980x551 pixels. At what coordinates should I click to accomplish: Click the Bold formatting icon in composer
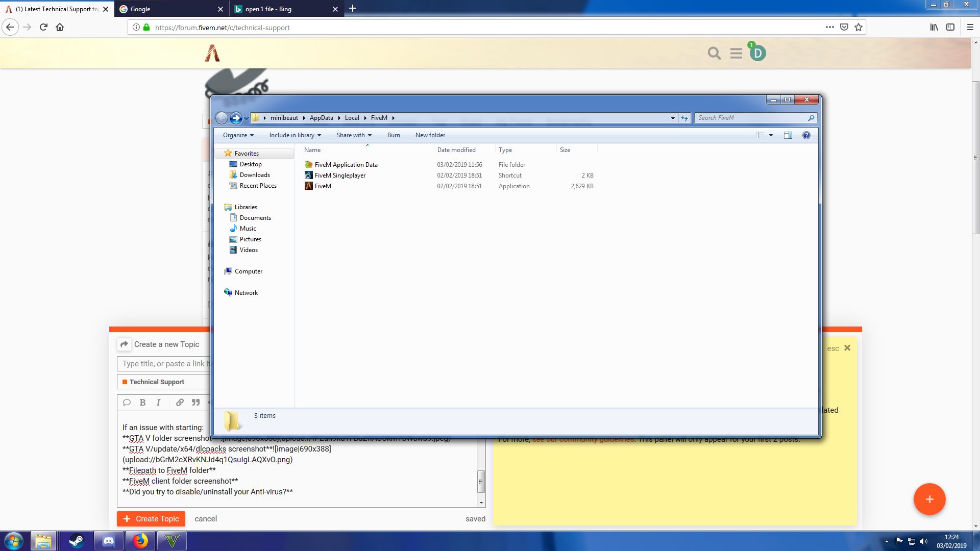pyautogui.click(x=143, y=403)
